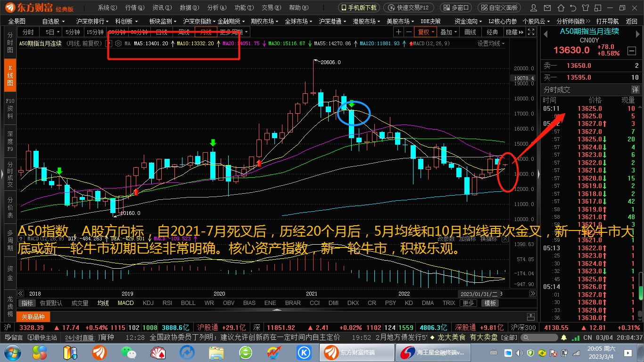644x362 pixels.
Task: Open the 分析(A) menu
Action: pos(216,8)
